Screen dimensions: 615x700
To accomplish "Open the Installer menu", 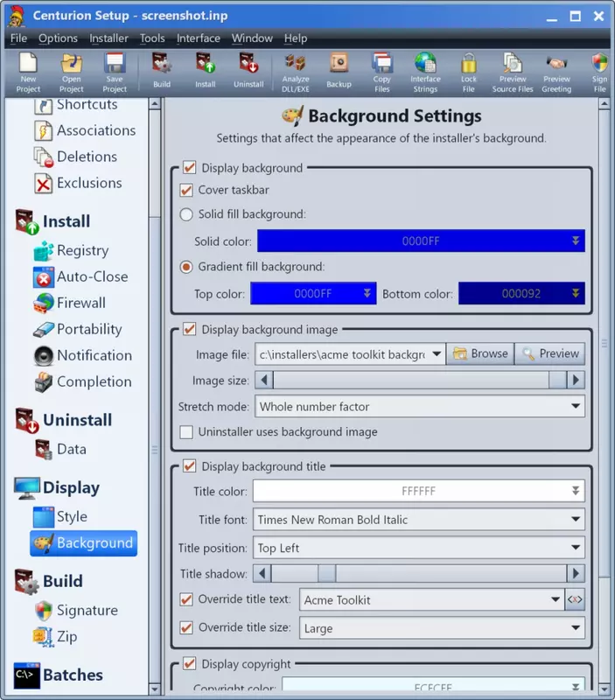I will point(108,38).
